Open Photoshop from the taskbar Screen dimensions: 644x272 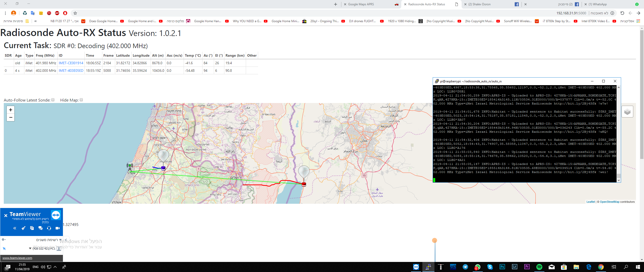tap(502, 267)
